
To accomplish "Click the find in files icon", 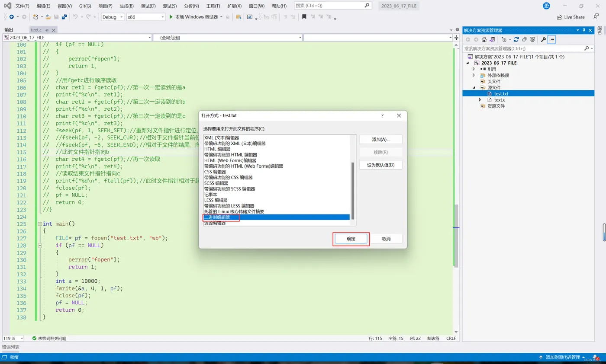I will click(239, 17).
